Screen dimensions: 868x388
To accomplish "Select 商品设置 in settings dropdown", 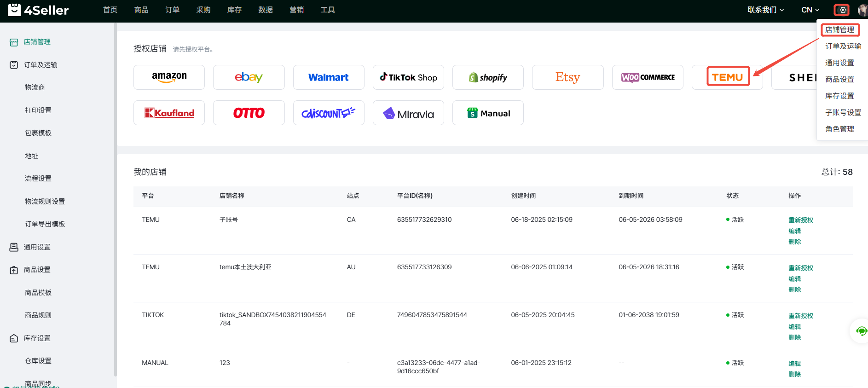I will click(x=840, y=80).
